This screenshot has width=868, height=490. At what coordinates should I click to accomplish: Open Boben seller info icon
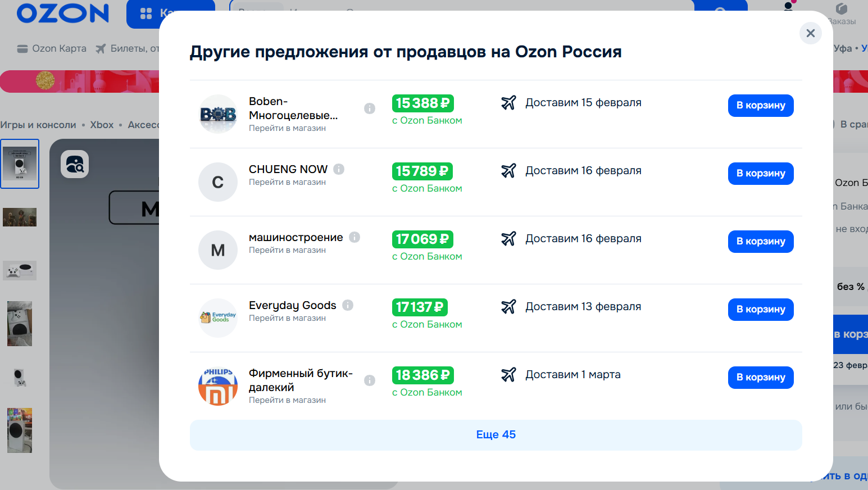[370, 108]
